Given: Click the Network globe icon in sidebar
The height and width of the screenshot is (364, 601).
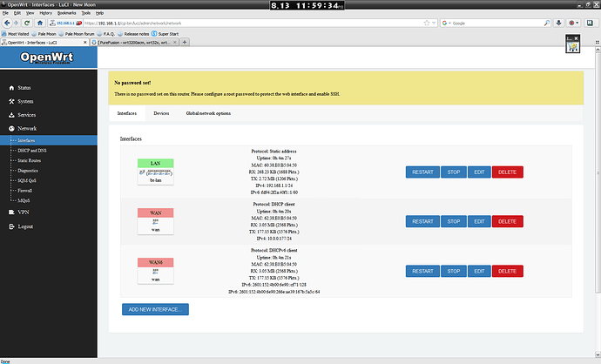Looking at the screenshot, I should click(11, 129).
